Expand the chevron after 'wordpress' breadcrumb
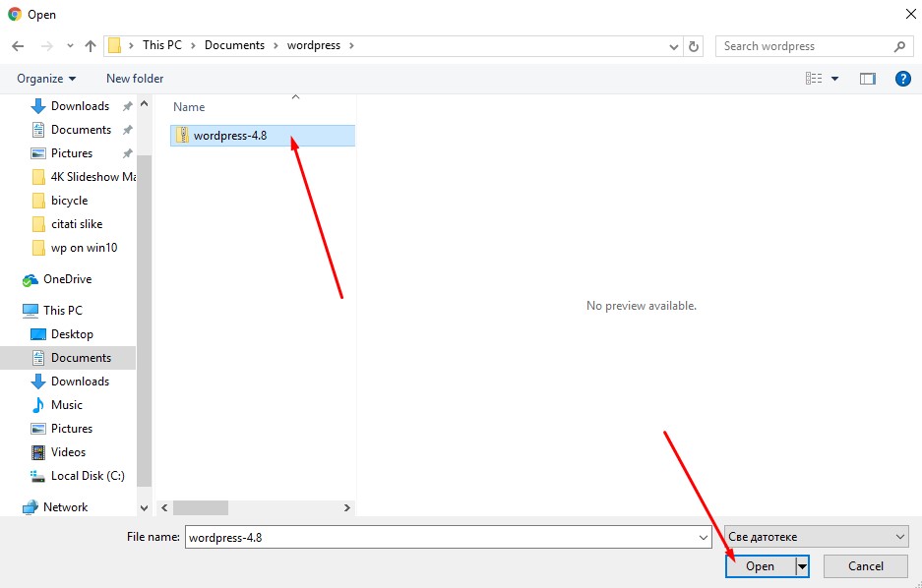 tap(351, 46)
